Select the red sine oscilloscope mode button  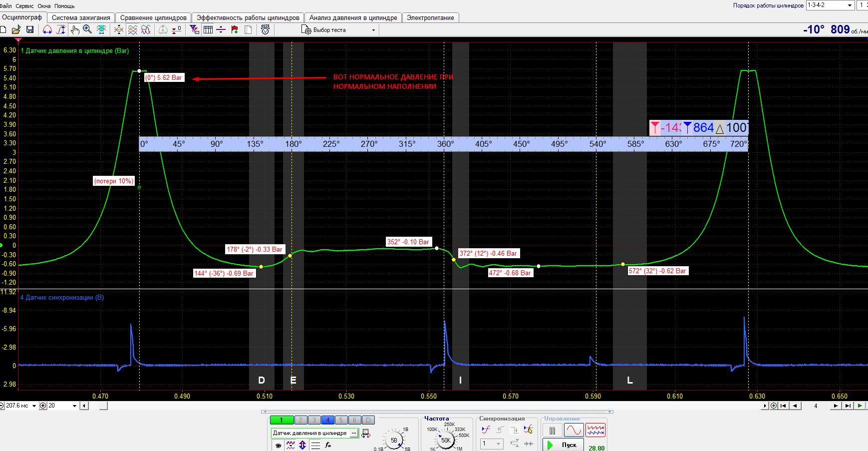(x=574, y=430)
